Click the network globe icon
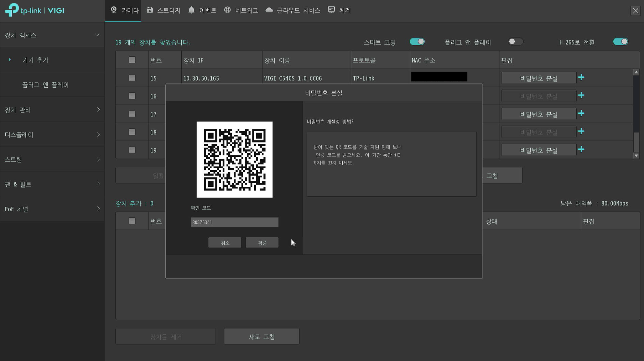 pyautogui.click(x=227, y=10)
